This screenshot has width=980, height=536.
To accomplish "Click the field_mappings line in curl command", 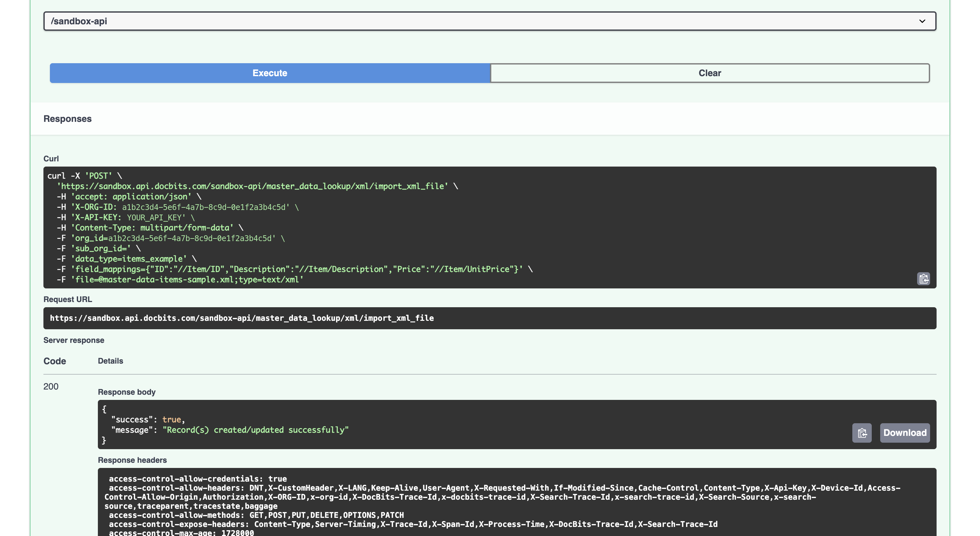I will coord(295,269).
